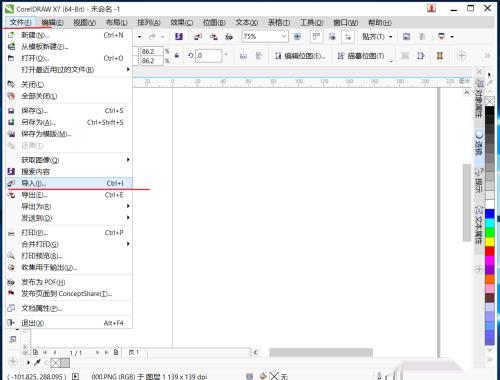Choose 新建(N)... from the File menu
Viewport: 500px width, 380px height.
tap(69, 35)
